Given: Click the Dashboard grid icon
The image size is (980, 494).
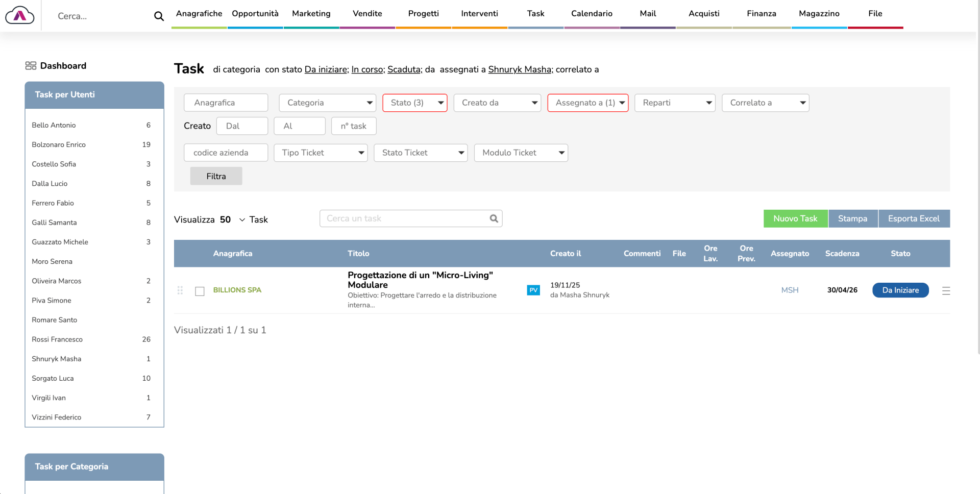Looking at the screenshot, I should click(31, 66).
